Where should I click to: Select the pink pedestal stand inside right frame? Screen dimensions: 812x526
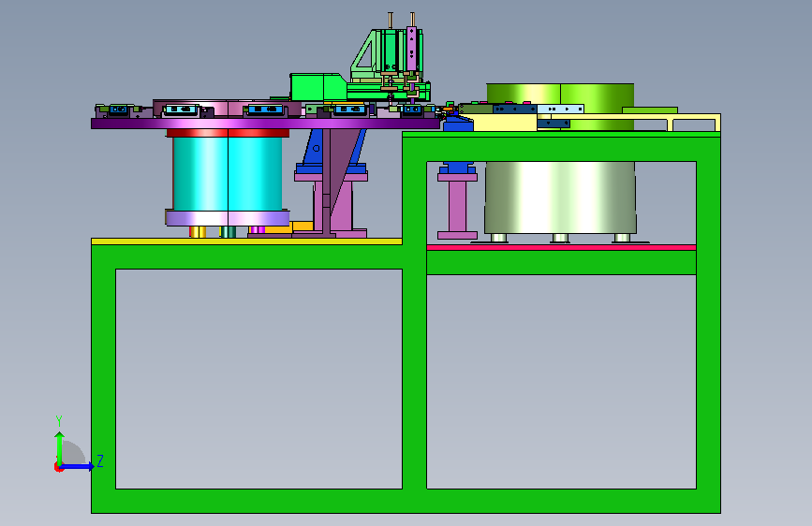(x=457, y=206)
